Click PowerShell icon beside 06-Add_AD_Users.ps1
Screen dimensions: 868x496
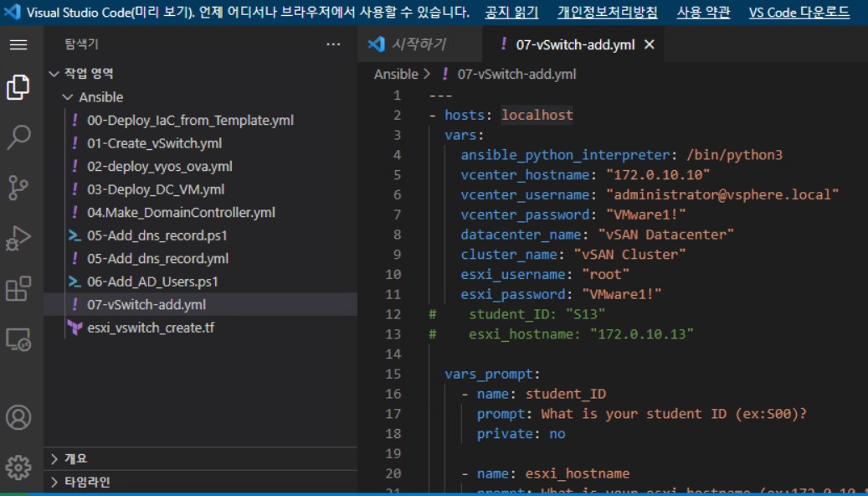[74, 282]
